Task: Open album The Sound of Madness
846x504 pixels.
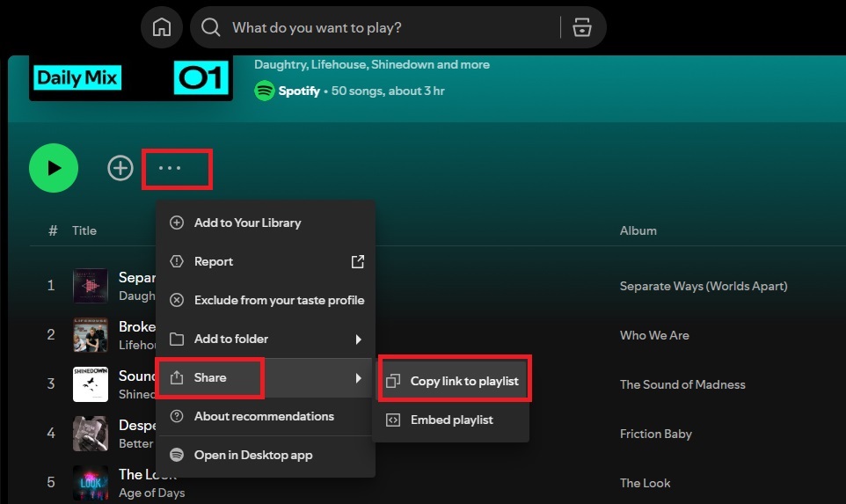Action: coord(682,384)
